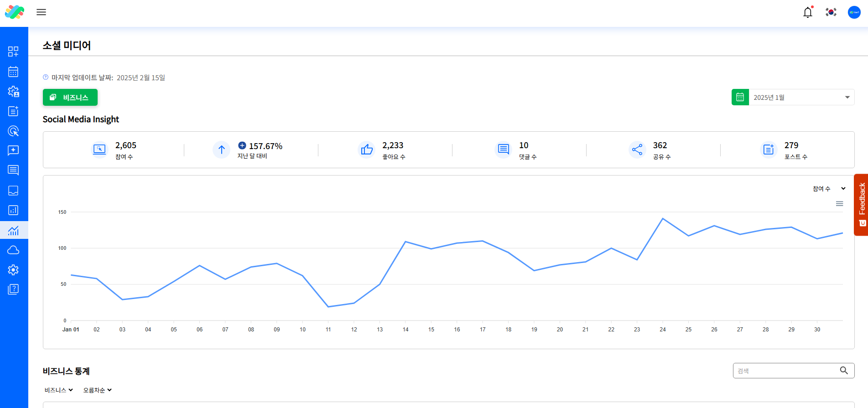868x408 pixels.
Task: Open the cloud icon in sidebar
Action: [x=13, y=250]
